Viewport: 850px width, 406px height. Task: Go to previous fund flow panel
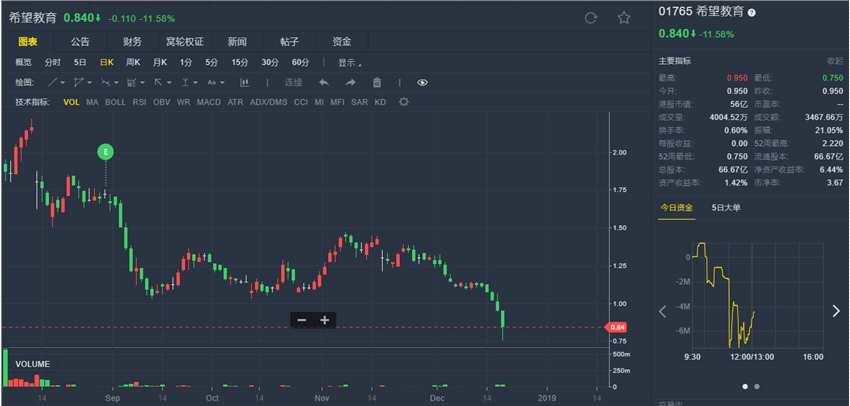(662, 311)
